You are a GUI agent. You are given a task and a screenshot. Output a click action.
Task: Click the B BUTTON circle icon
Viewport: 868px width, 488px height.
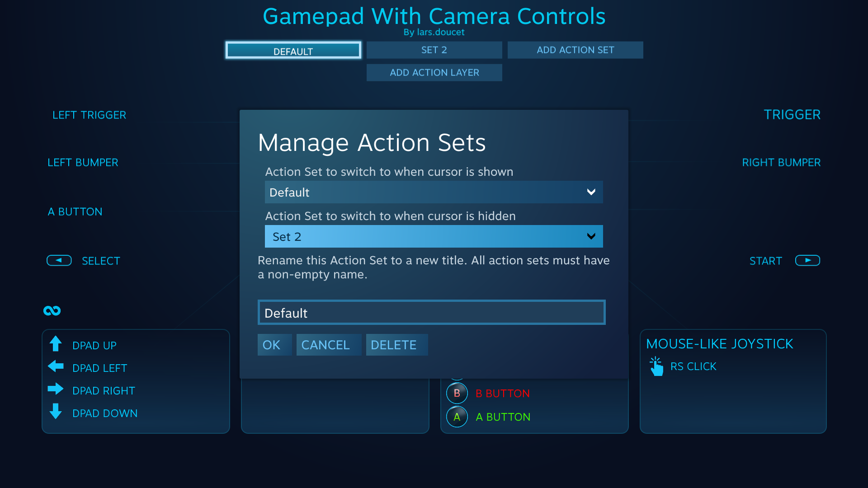457,393
